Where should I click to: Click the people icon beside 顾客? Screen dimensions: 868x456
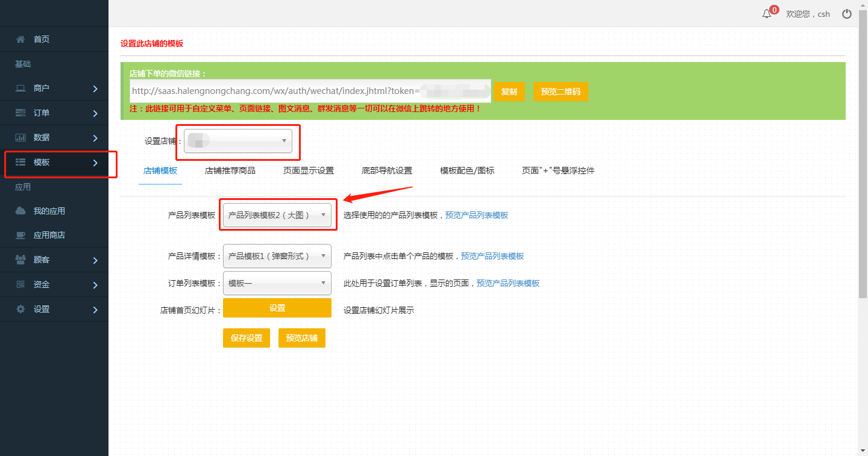[20, 260]
